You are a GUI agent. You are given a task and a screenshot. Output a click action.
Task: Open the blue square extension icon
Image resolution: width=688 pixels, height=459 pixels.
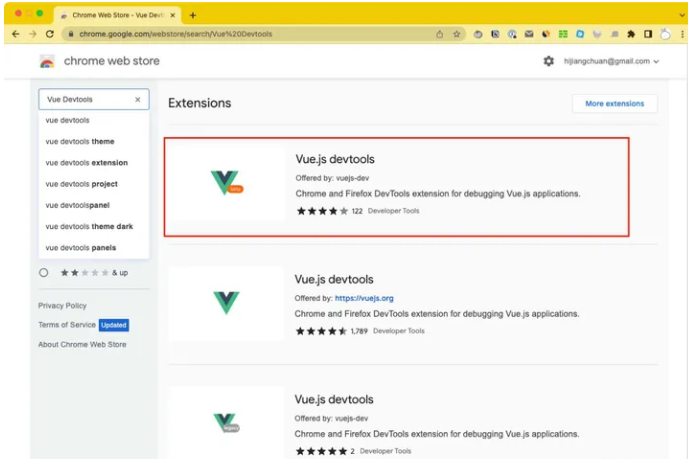click(x=580, y=34)
